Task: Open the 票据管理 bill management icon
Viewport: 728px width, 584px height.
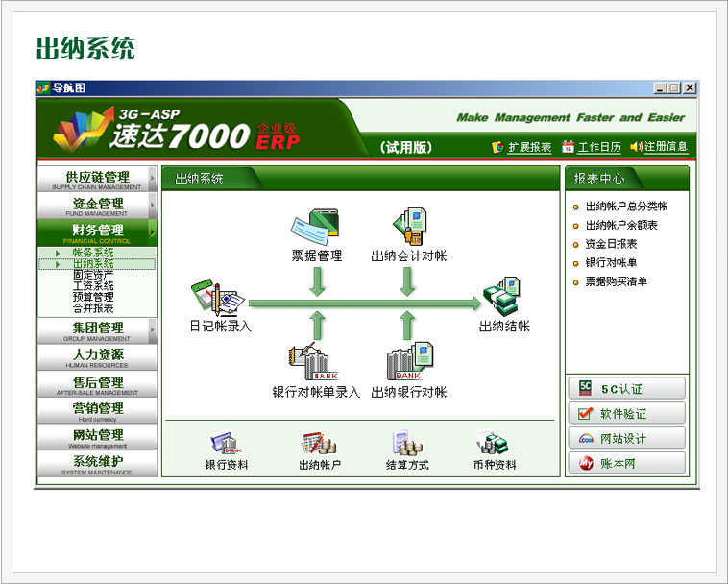Action: [315, 227]
